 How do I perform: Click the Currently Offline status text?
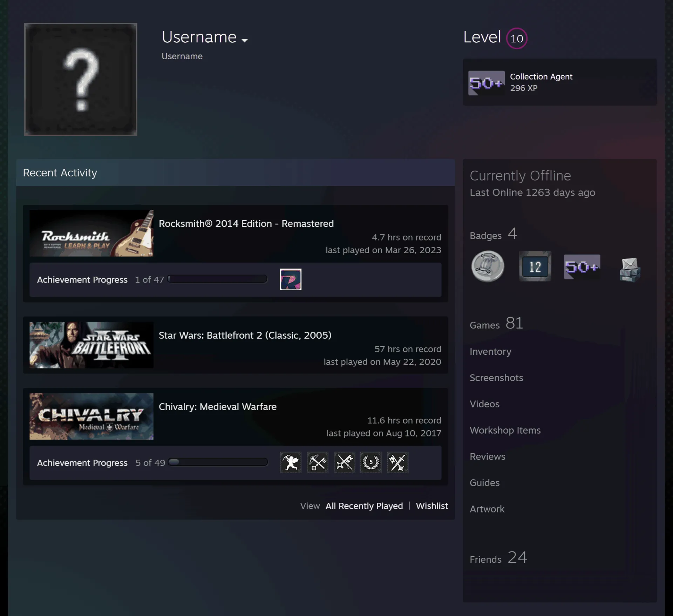pos(520,176)
